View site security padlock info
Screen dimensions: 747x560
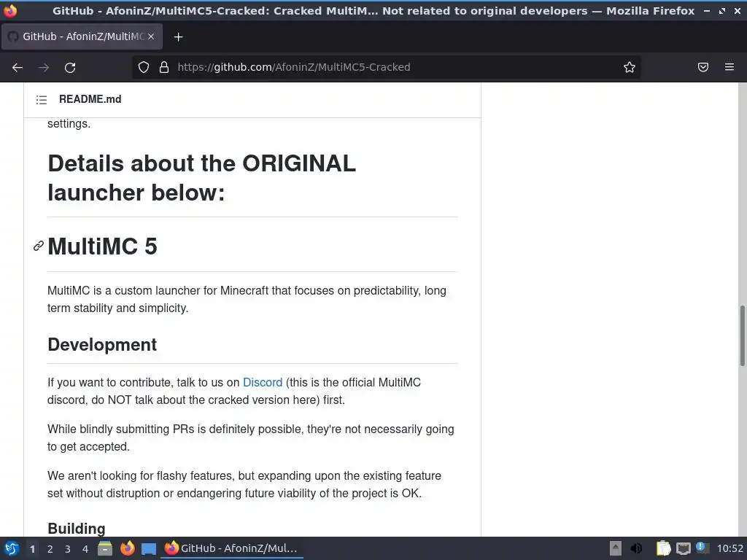coord(164,67)
